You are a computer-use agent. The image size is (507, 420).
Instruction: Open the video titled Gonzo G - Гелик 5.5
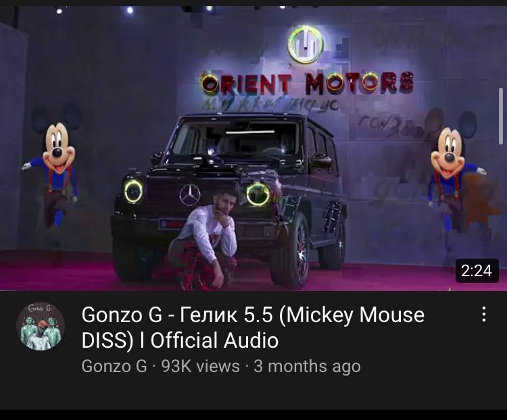(x=253, y=327)
